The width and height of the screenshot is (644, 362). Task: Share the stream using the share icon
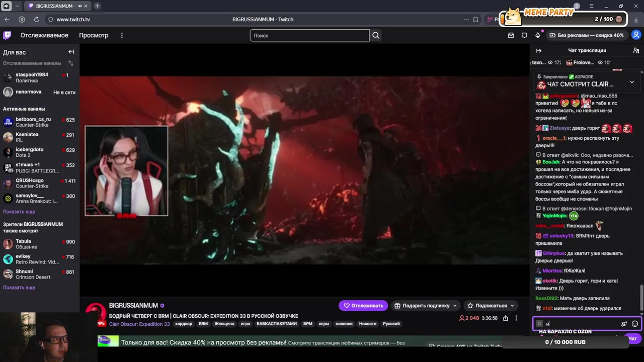(506, 318)
